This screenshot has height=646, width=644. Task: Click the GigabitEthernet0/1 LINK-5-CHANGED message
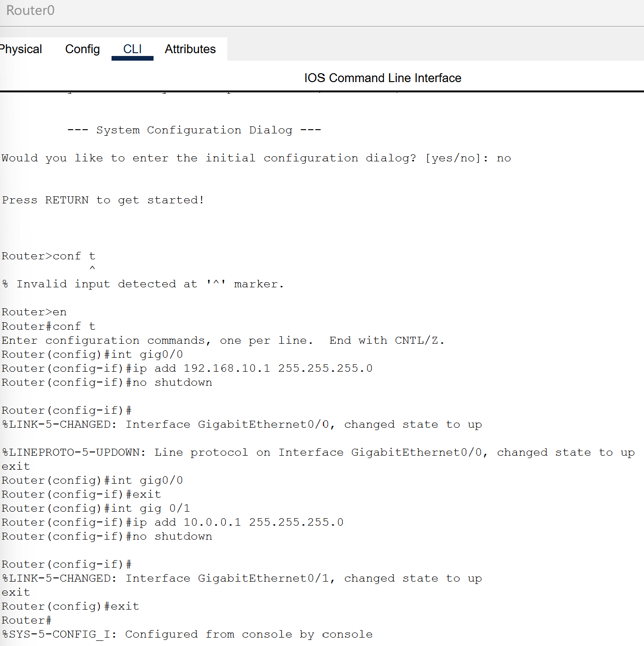(x=242, y=578)
